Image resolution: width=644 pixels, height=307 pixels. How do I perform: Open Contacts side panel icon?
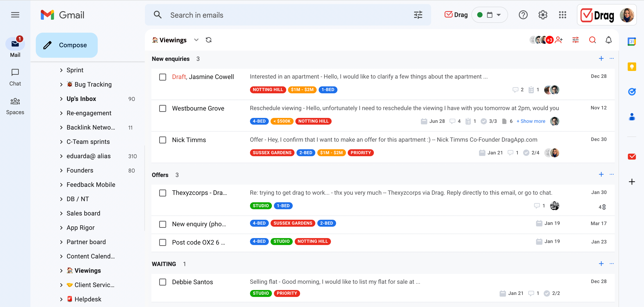[632, 117]
